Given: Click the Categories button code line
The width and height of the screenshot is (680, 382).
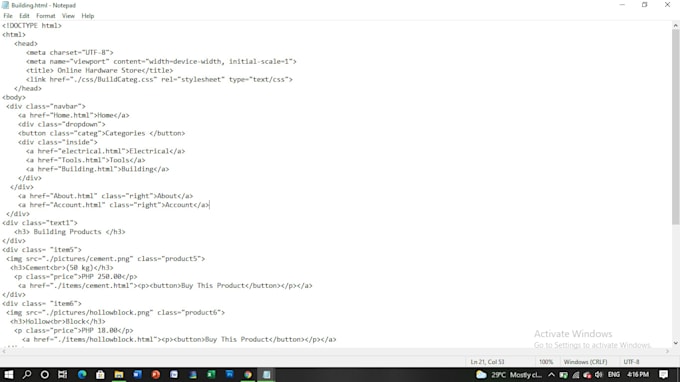Looking at the screenshot, I should [101, 133].
